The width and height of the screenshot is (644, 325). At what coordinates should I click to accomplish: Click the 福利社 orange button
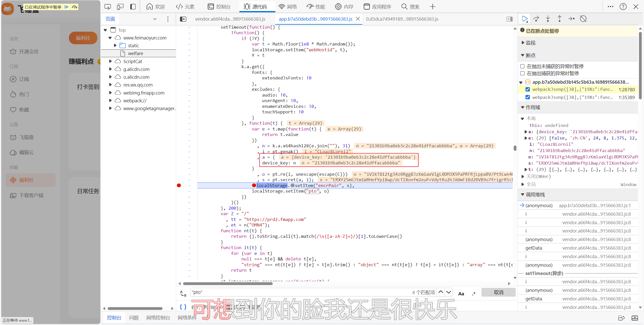pyautogui.click(x=83, y=38)
